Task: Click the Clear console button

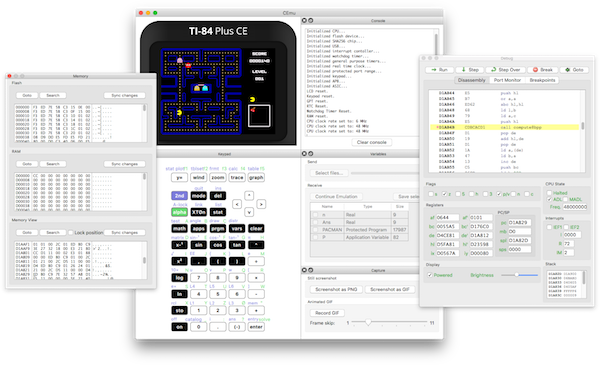Action: 372,142
